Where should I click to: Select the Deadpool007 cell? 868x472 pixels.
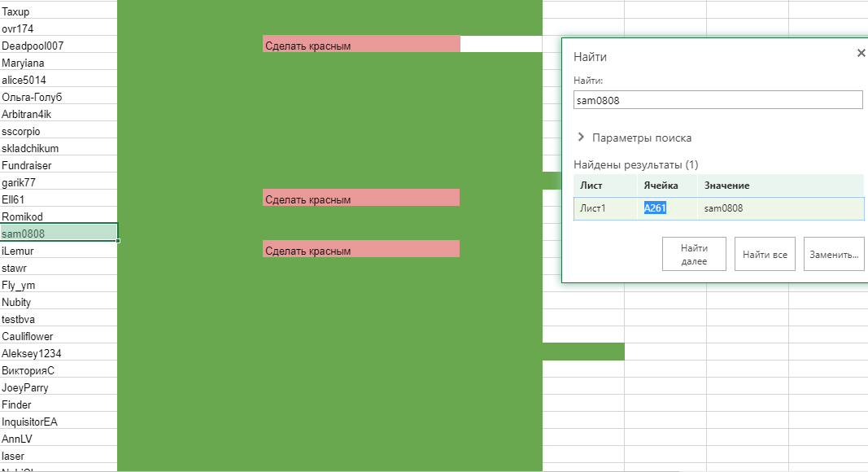click(x=59, y=45)
